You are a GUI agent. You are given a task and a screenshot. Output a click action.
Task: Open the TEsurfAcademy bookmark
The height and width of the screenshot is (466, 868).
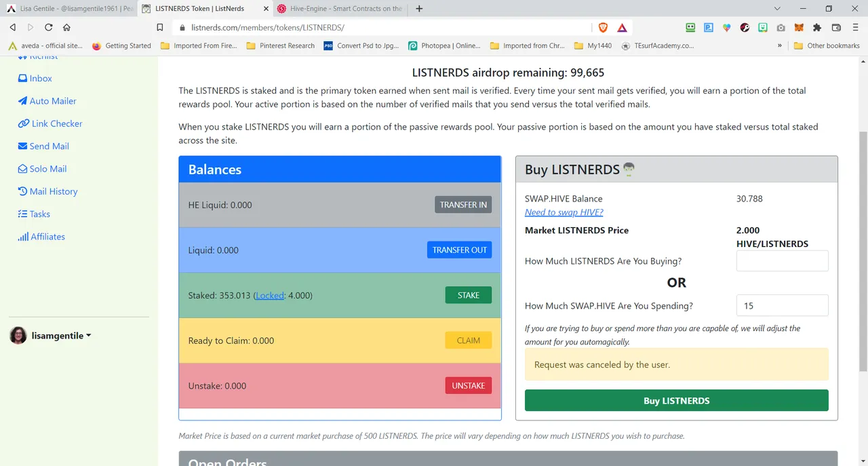point(657,45)
